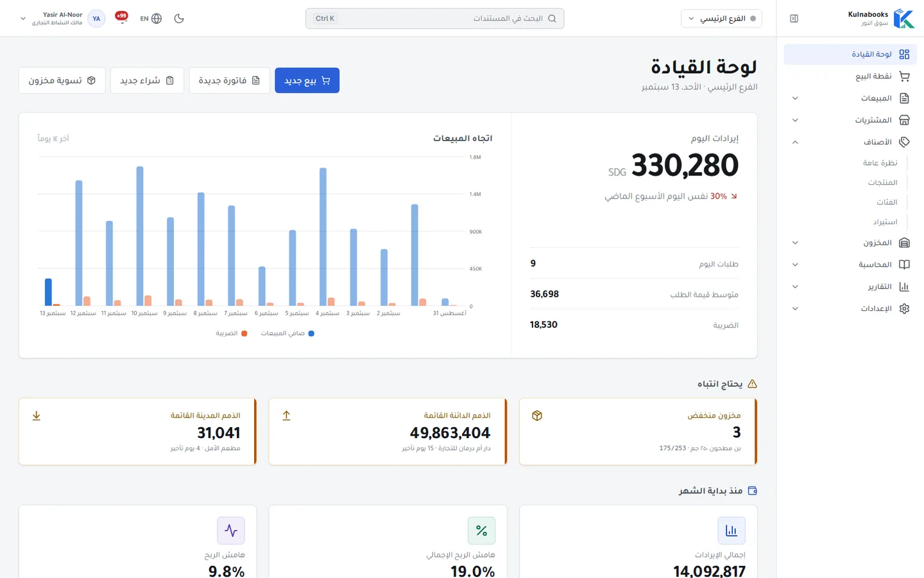Click today's revenue value 330,280
The height and width of the screenshot is (578, 924).
(x=685, y=165)
